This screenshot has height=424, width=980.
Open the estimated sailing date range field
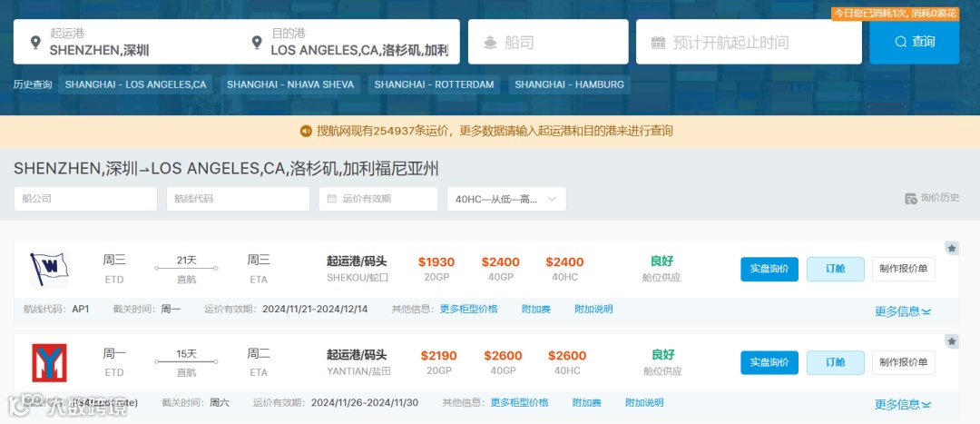pos(749,42)
